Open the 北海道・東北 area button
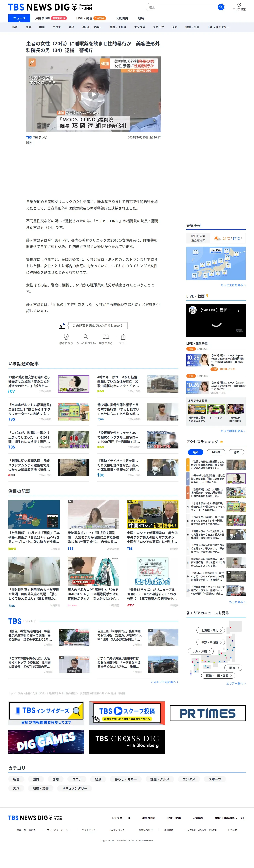Screen dimensions: 254x868 (x=211, y=630)
